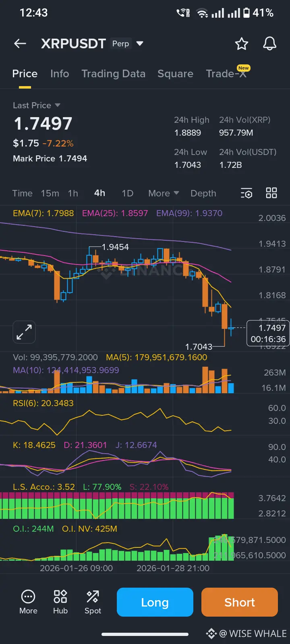This screenshot has width=290, height=644.
Task: Open the More menu icon at bottom
Action: coord(28,602)
